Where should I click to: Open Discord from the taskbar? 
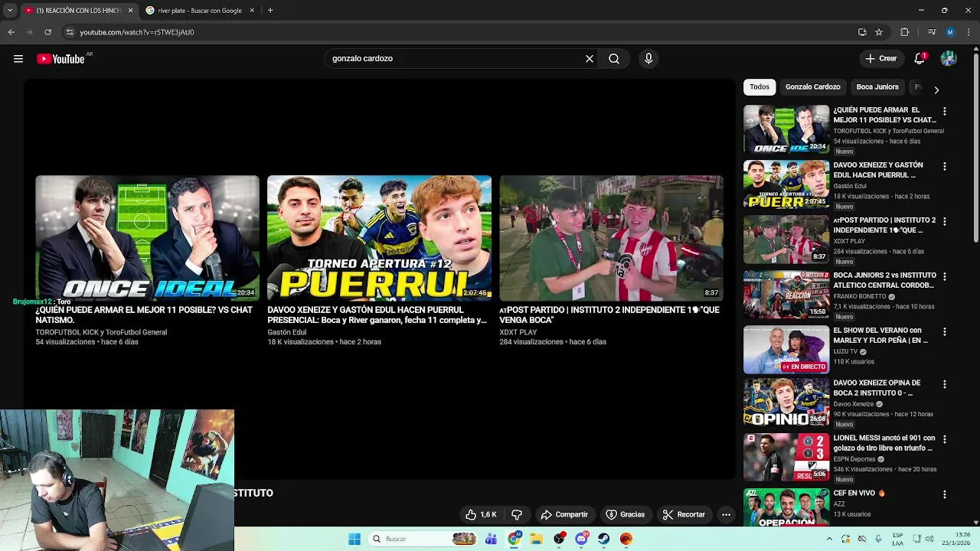point(582,539)
